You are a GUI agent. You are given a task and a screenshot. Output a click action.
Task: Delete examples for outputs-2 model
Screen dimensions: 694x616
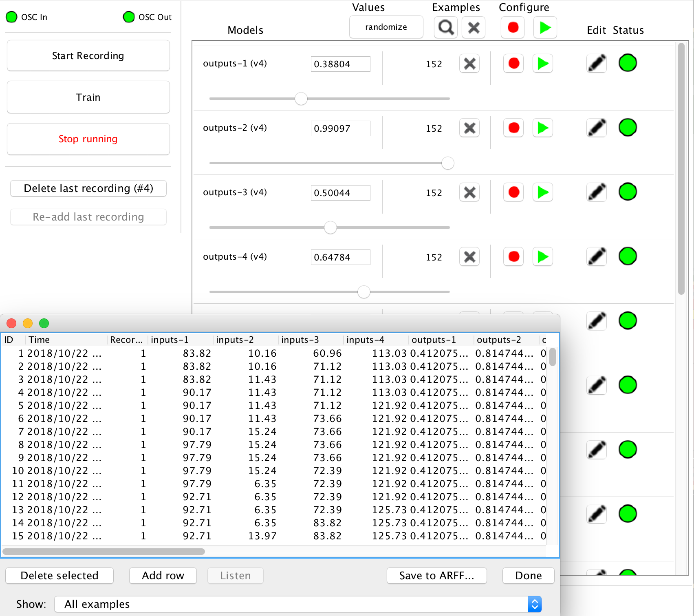pos(469,128)
